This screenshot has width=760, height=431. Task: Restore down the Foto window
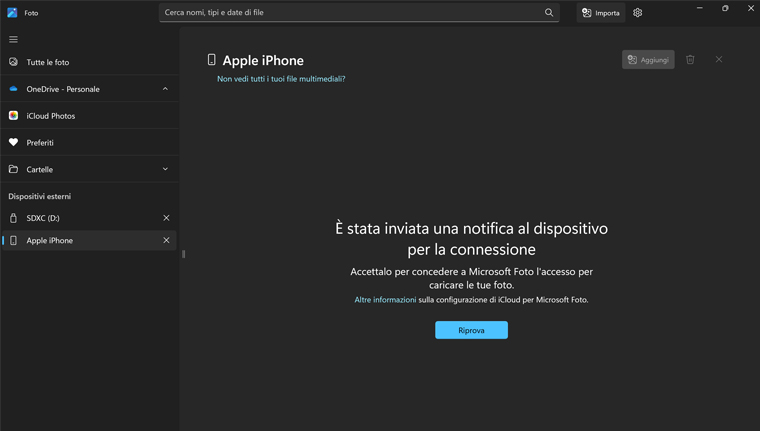(725, 8)
